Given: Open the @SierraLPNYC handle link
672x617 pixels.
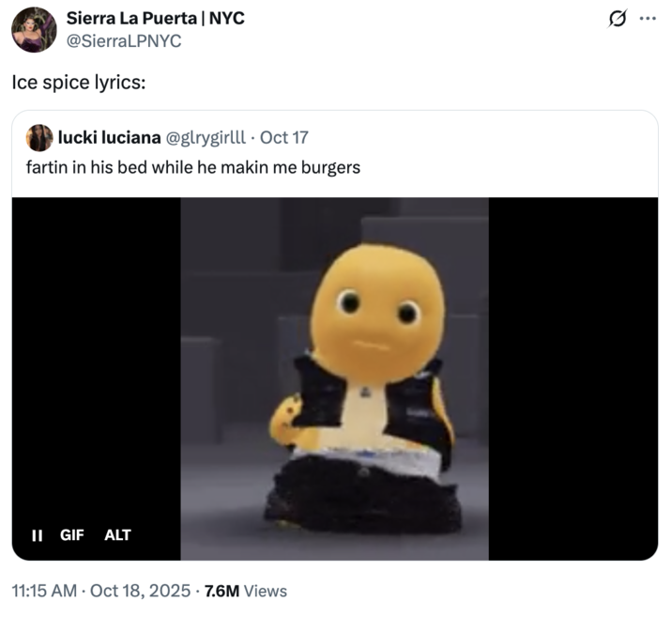Looking at the screenshot, I should [x=124, y=41].
